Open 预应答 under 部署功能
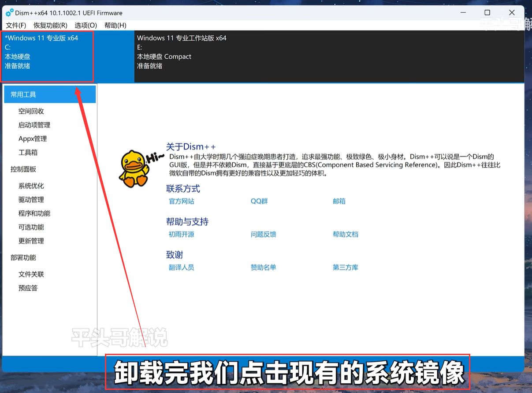532x393 pixels. [28, 288]
